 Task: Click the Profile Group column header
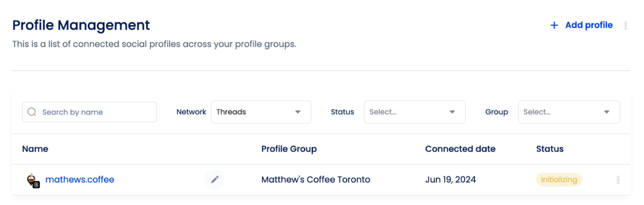point(289,149)
